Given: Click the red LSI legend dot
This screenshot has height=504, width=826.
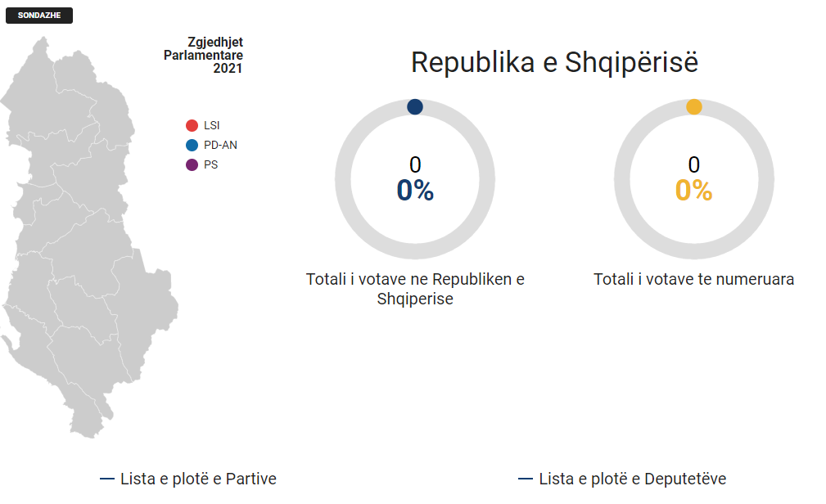Looking at the screenshot, I should click(192, 125).
